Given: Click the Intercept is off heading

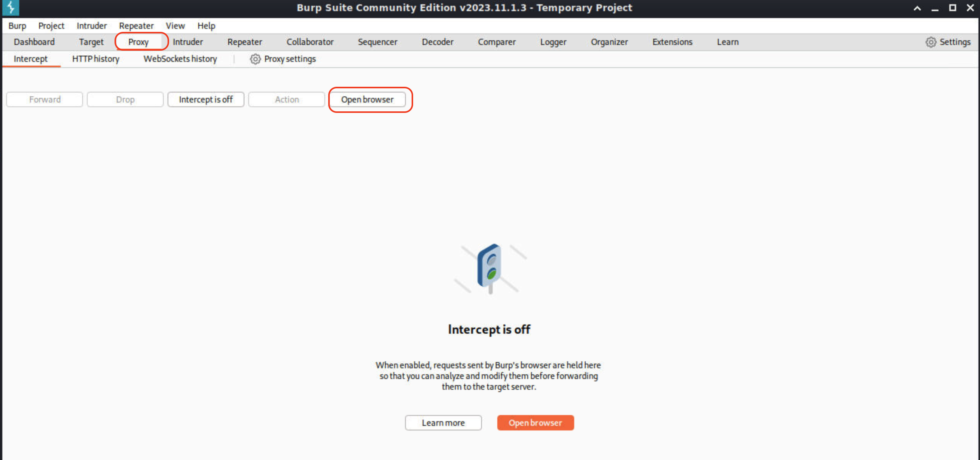Looking at the screenshot, I should [489, 329].
